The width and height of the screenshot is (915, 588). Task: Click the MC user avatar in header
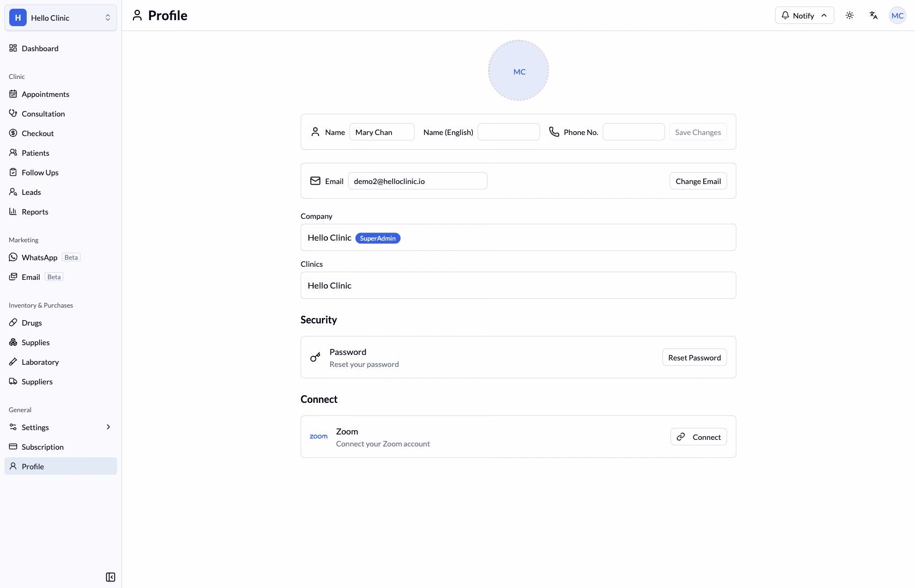[898, 15]
